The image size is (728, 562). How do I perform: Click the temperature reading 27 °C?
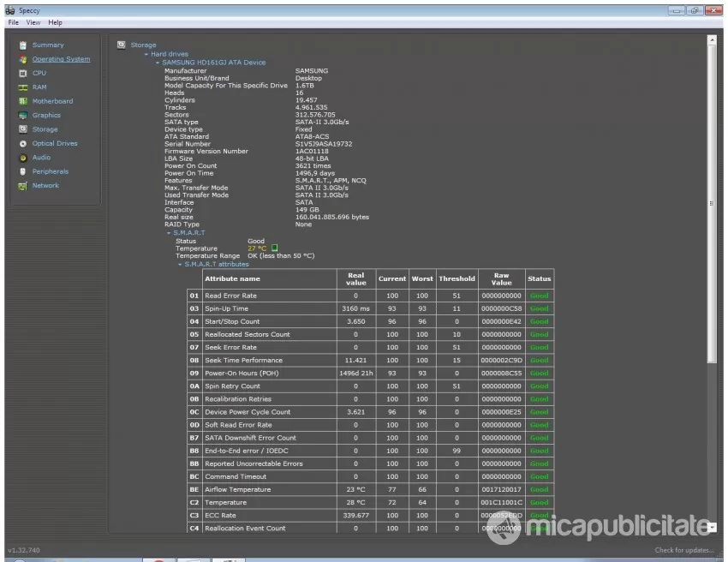pos(257,248)
